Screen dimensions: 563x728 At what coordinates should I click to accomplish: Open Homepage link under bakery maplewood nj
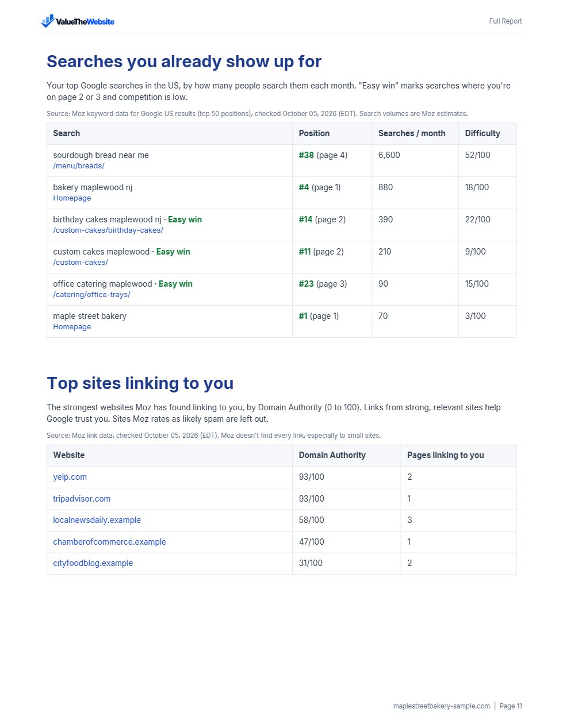coord(72,198)
